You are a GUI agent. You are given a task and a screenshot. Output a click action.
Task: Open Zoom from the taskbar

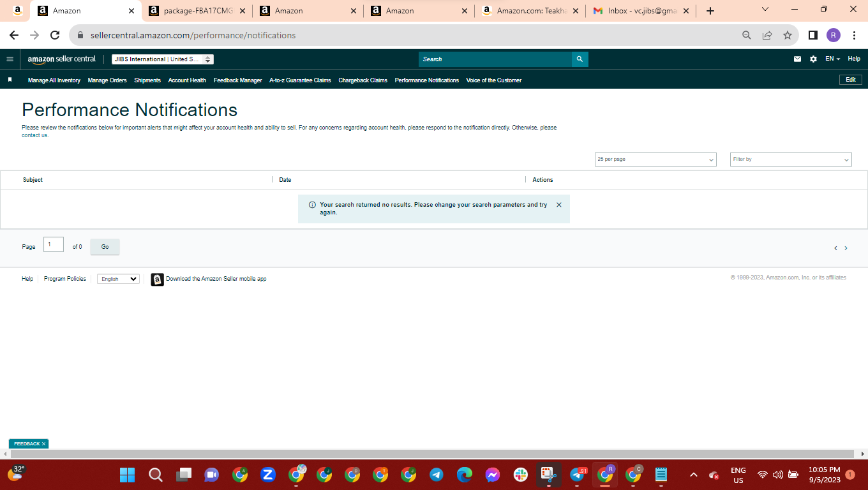268,475
